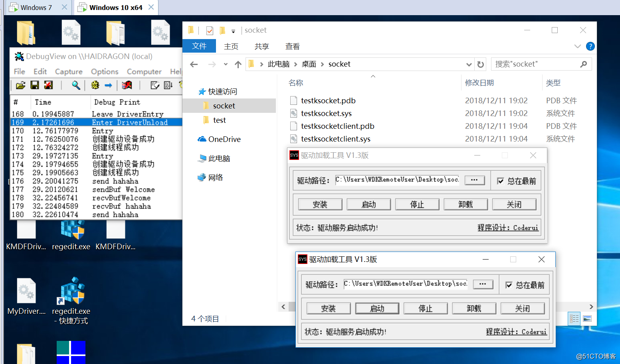Click 安装 in the upper driver loader

tap(320, 205)
